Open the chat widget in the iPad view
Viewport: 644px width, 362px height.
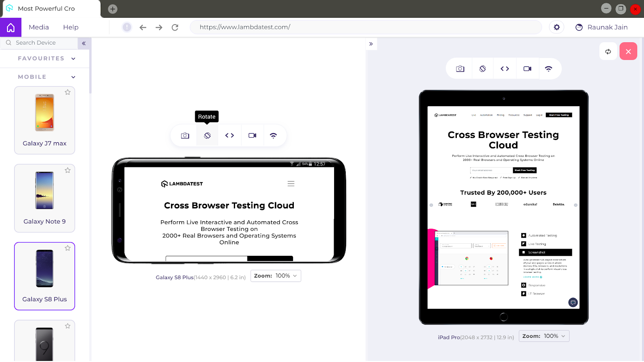coord(573,302)
